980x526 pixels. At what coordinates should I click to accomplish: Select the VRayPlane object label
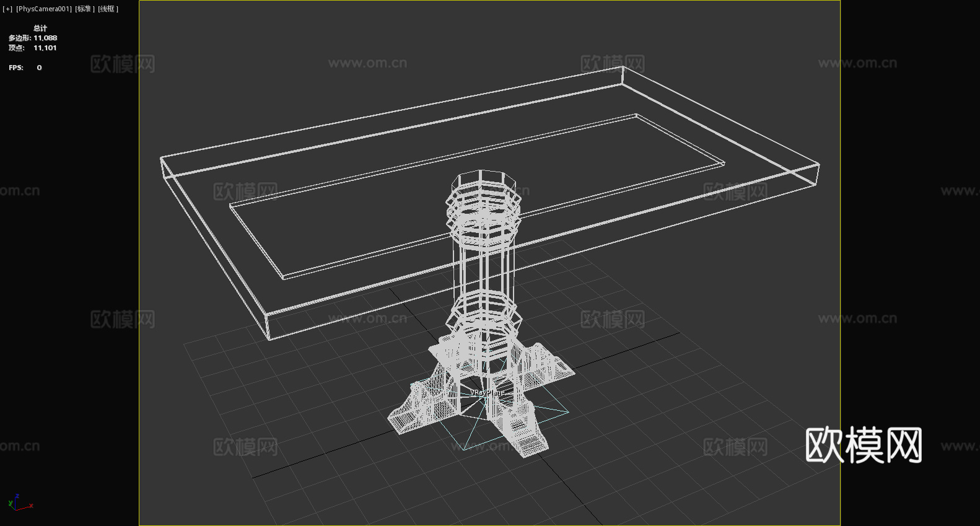488,393
